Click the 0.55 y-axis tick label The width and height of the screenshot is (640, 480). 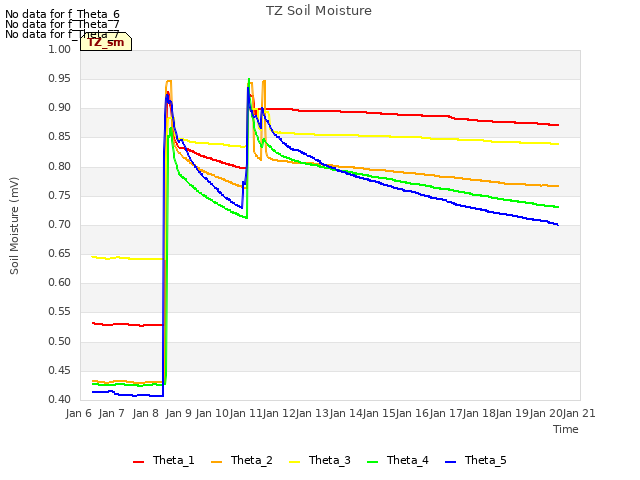click(60, 312)
